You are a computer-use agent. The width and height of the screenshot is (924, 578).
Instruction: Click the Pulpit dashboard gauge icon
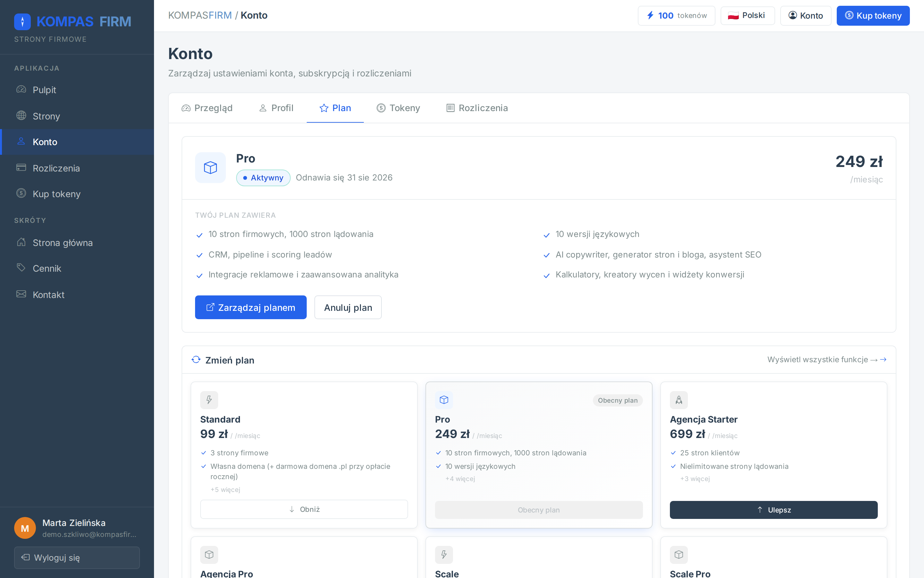tap(21, 90)
